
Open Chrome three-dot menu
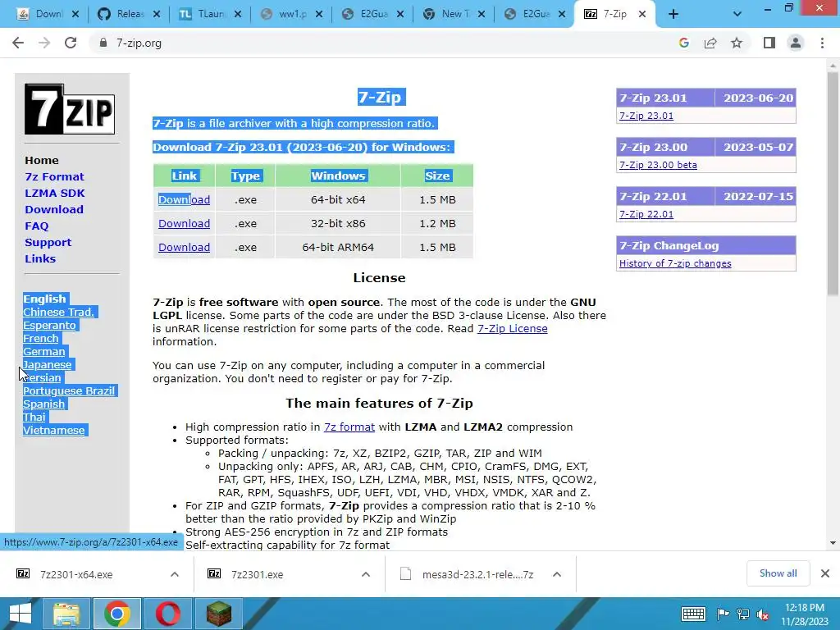coord(822,43)
